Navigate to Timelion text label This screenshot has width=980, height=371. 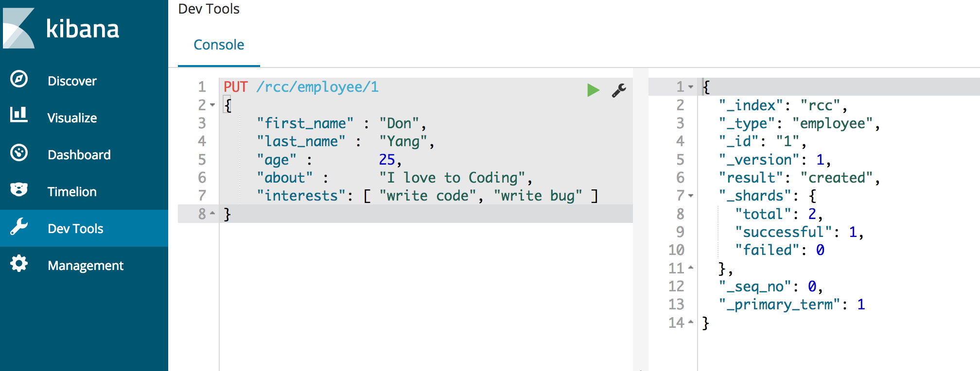coord(72,192)
